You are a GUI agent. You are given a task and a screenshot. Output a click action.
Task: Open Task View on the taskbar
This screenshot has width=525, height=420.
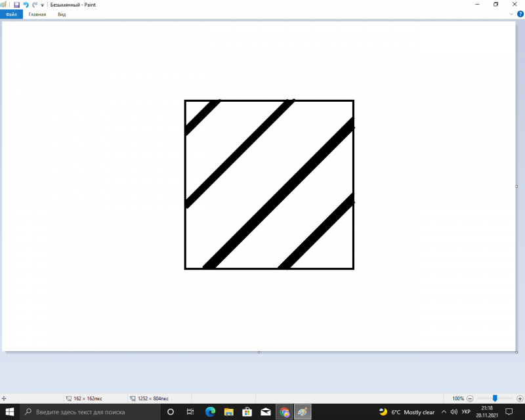pos(190,412)
